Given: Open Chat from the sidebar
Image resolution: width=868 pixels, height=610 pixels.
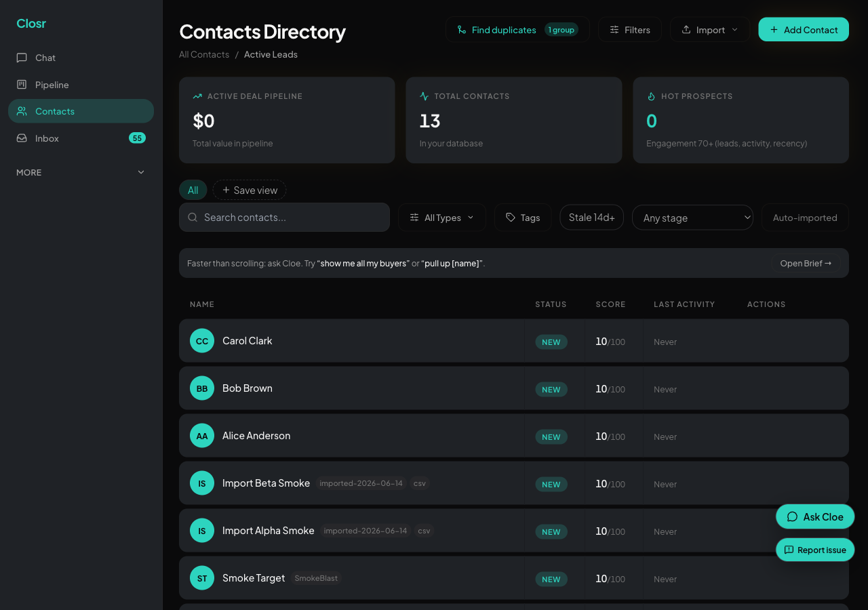Looking at the screenshot, I should [81, 58].
